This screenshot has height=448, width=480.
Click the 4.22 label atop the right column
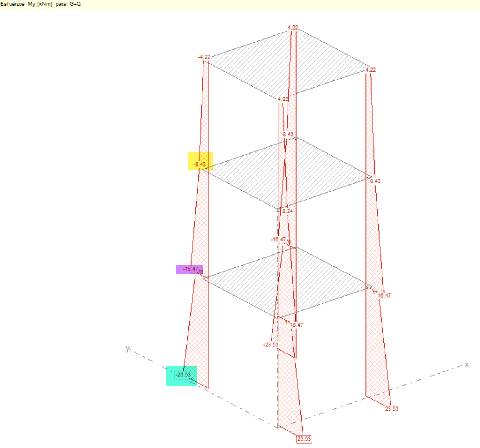tap(371, 70)
